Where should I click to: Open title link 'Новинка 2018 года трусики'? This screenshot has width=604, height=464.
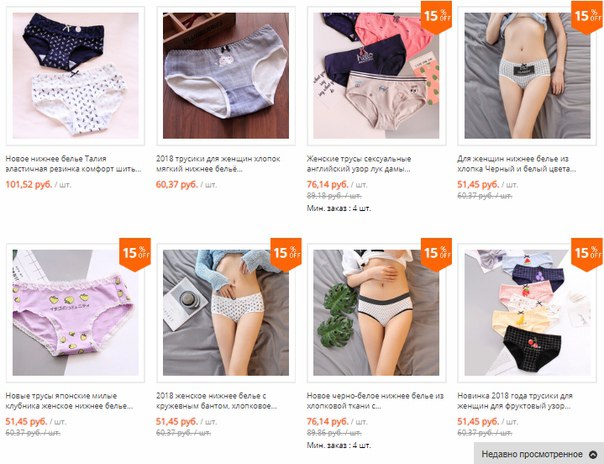tap(515, 401)
